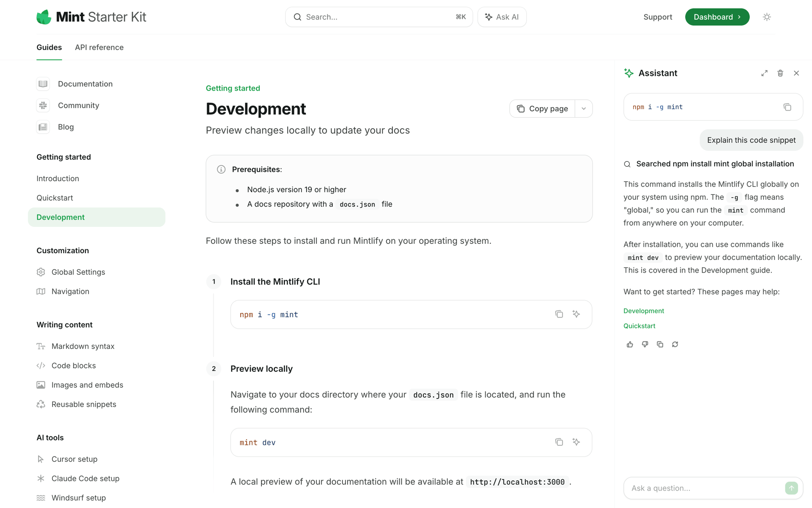Click the Assistant sparkle icon
Image resolution: width=812 pixels, height=508 pixels.
[629, 73]
